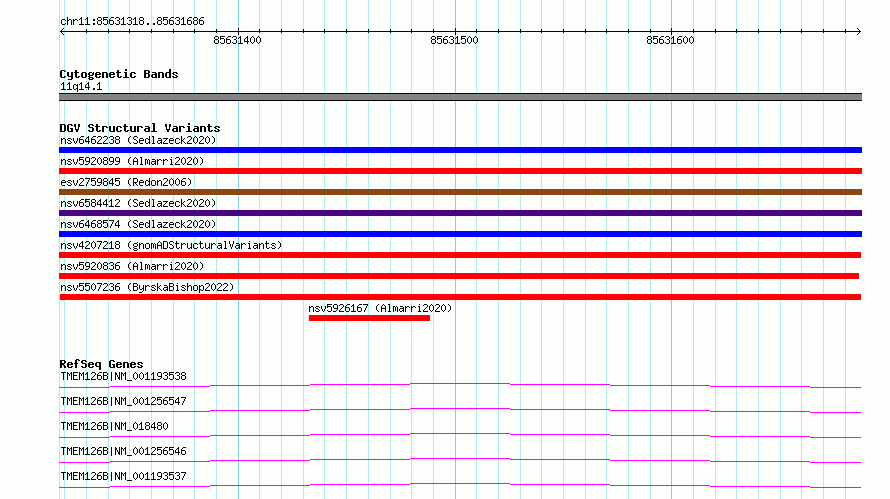Select the Cytogenetic Bands track title

pyautogui.click(x=119, y=74)
